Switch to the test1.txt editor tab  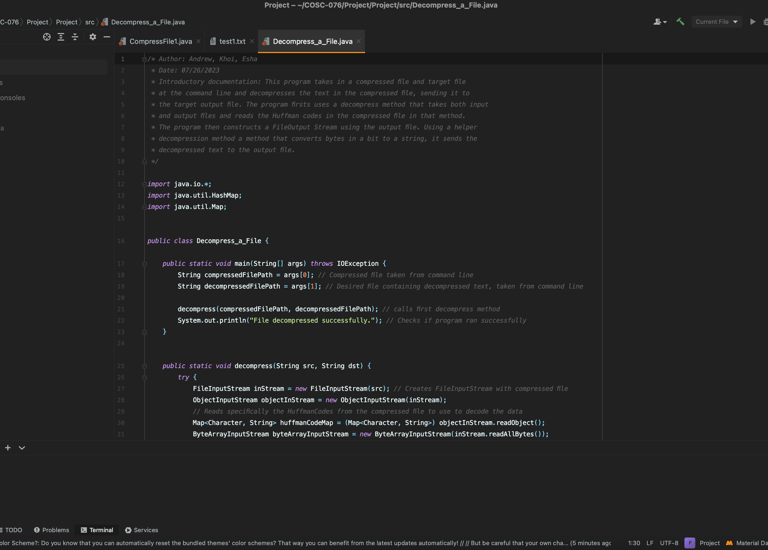(x=232, y=41)
